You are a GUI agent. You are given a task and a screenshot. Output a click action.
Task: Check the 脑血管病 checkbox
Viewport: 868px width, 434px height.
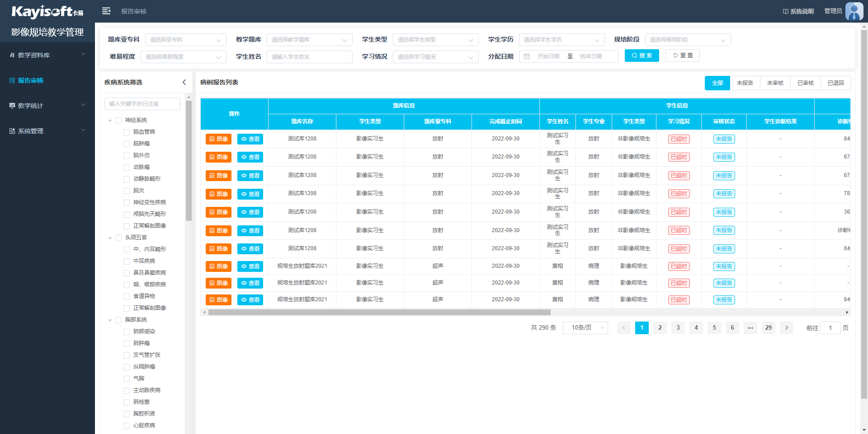[x=127, y=132]
